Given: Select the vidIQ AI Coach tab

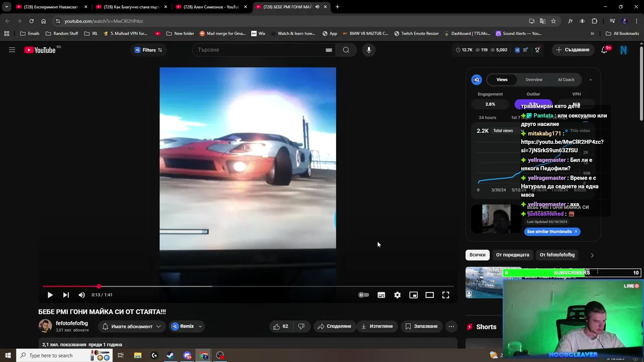Looking at the screenshot, I should click(566, 79).
